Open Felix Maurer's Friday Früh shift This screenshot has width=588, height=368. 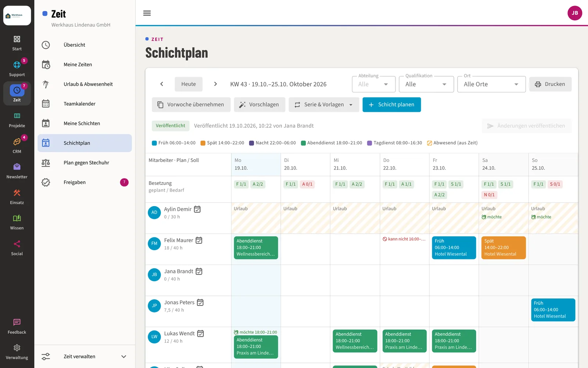(x=454, y=248)
